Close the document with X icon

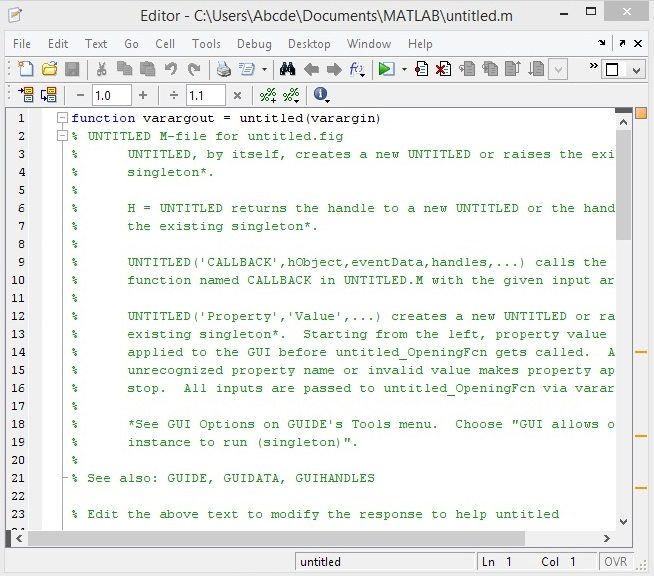tap(638, 43)
